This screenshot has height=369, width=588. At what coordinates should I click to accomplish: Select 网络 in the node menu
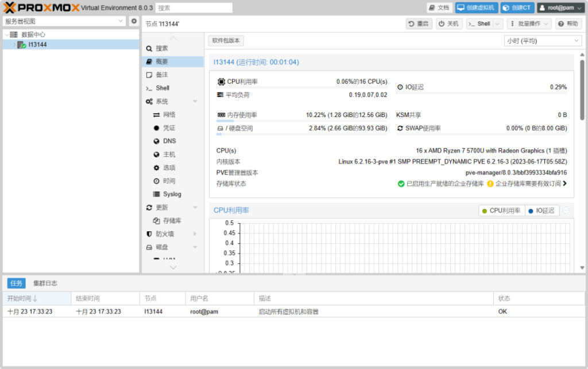169,115
